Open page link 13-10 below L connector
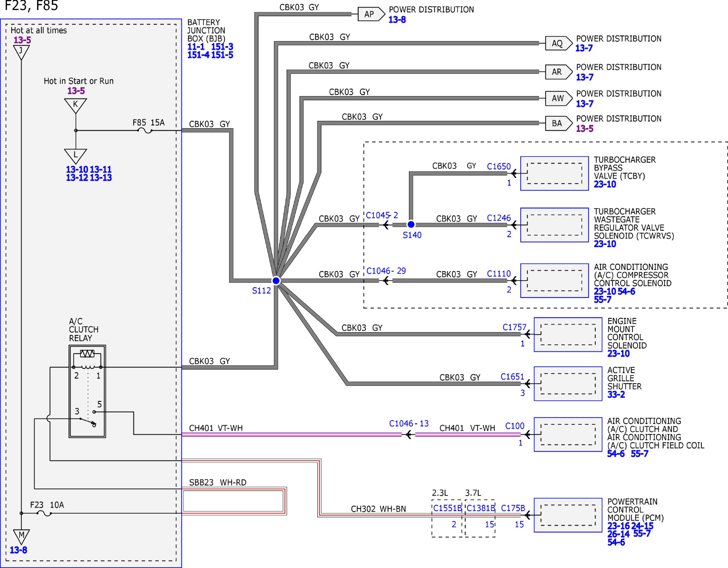 (x=77, y=169)
